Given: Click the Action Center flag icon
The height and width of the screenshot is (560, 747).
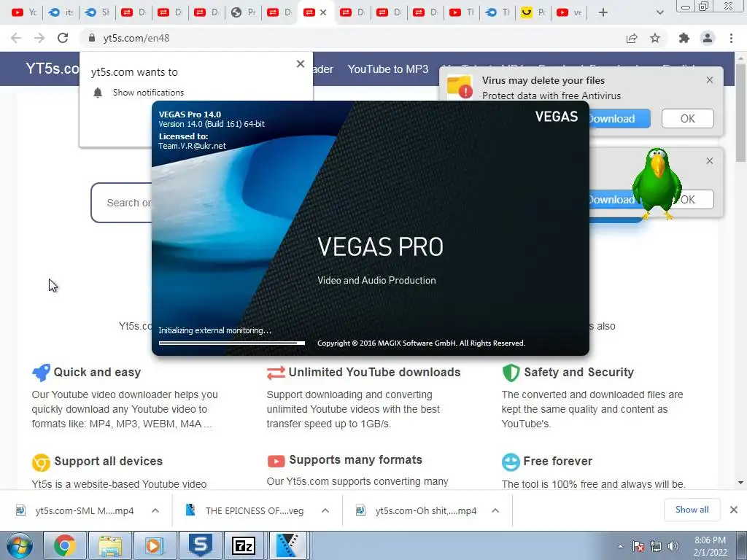Looking at the screenshot, I should point(638,546).
